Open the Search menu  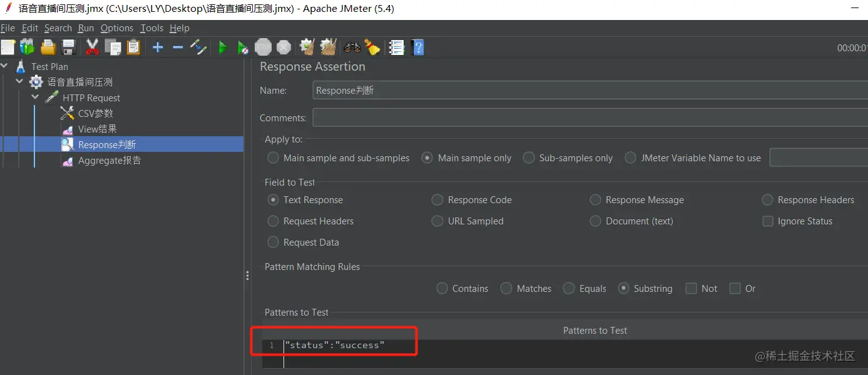coord(58,28)
